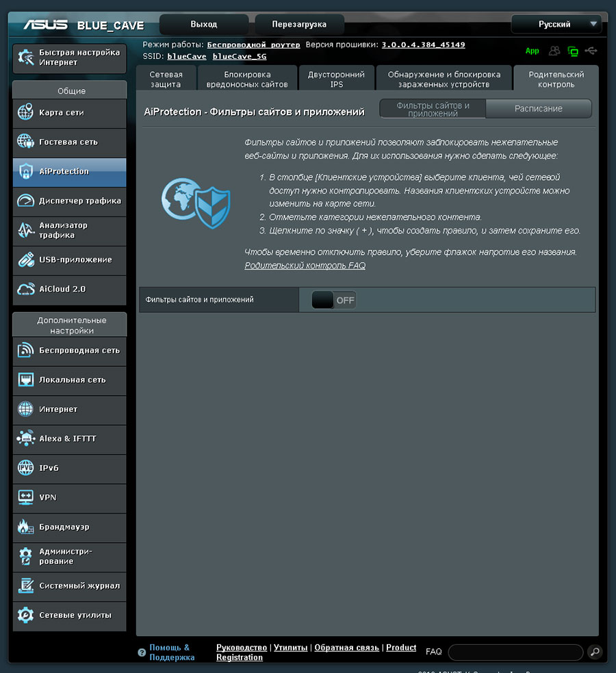Image resolution: width=616 pixels, height=673 pixels.
Task: Click the Гостевая сеть guest network icon
Action: pyautogui.click(x=26, y=142)
